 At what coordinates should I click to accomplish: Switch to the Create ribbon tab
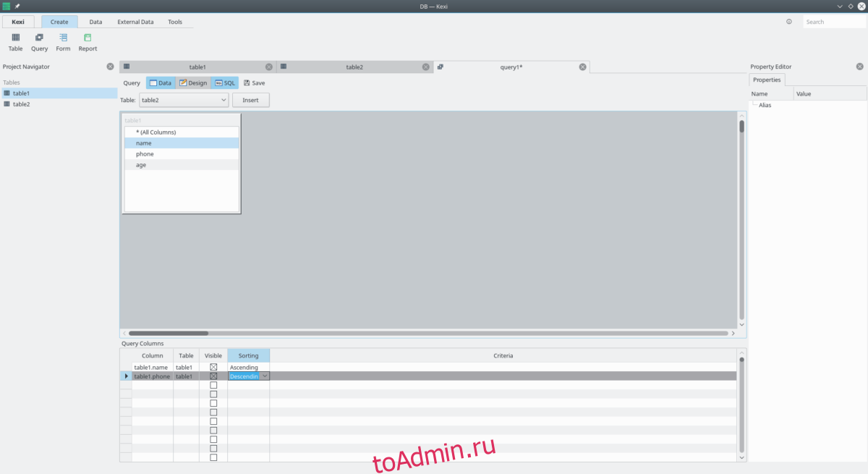pos(59,22)
